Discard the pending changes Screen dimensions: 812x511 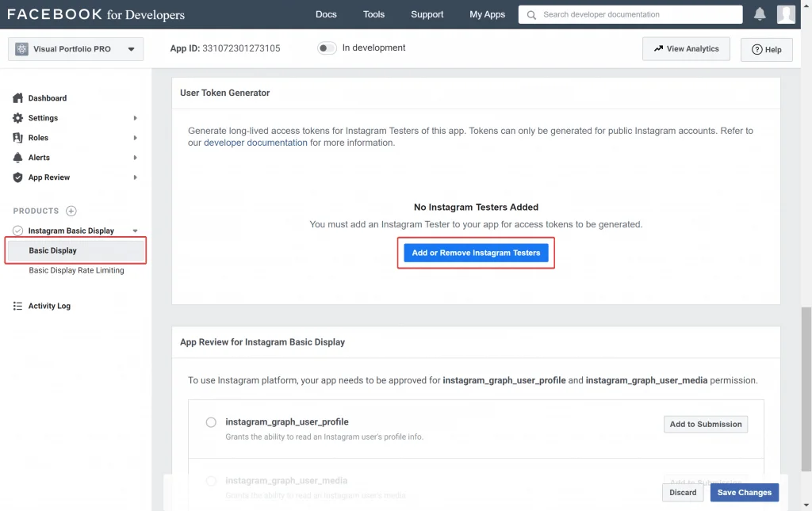[x=683, y=492]
